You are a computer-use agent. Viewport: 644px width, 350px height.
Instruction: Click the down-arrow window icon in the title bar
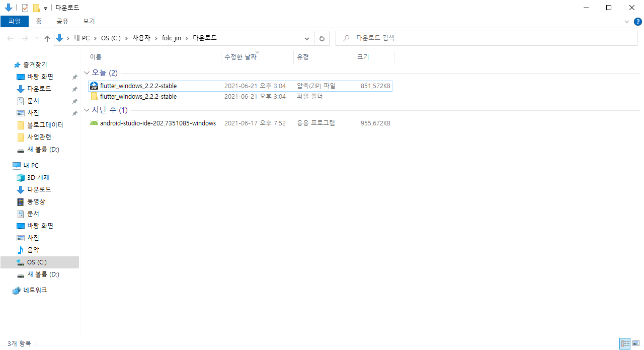click(x=8, y=8)
